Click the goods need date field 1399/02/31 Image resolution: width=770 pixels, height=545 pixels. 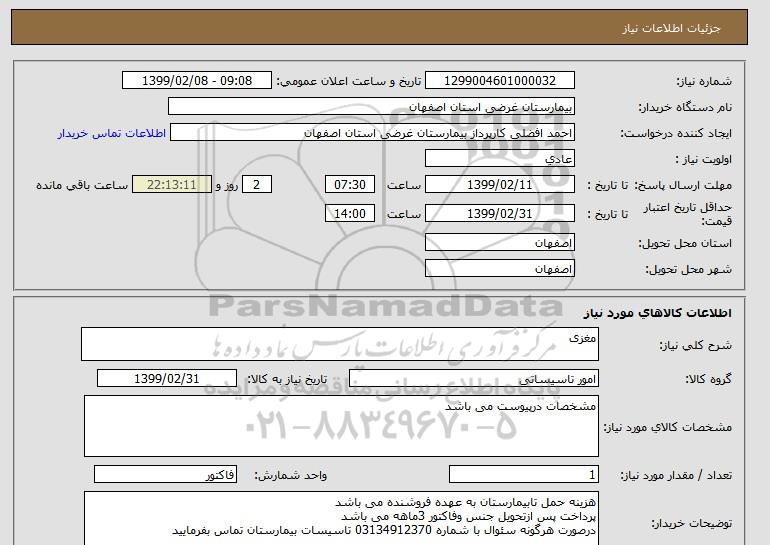[x=167, y=379]
